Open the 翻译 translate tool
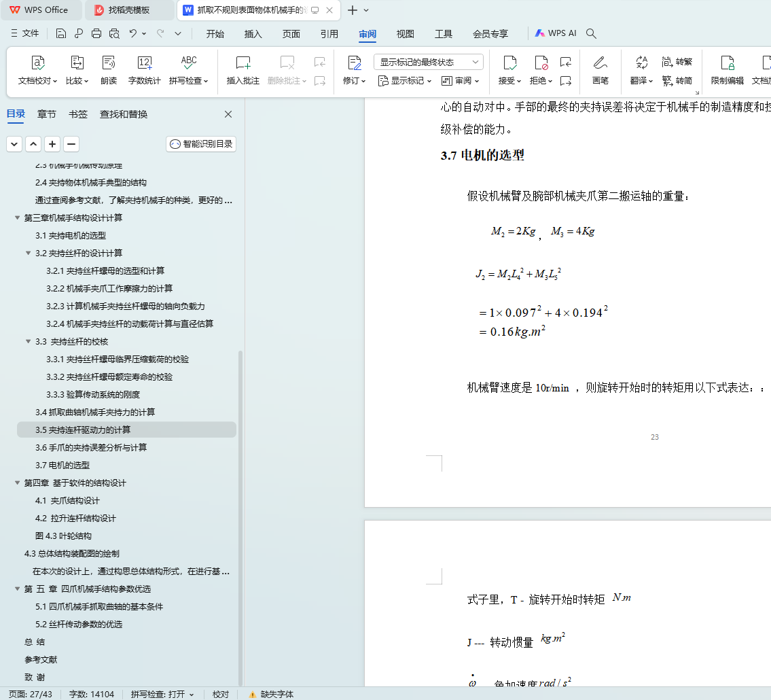 point(641,70)
